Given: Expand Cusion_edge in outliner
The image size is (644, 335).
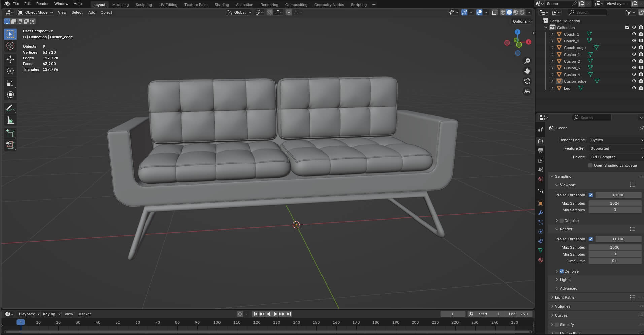Looking at the screenshot, I should (552, 81).
